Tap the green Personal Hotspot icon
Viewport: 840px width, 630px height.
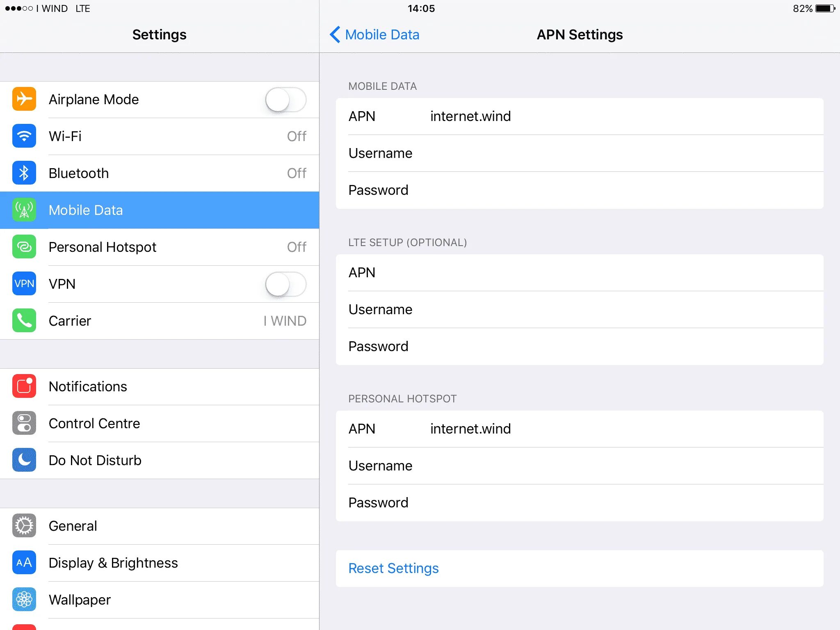[x=24, y=247]
